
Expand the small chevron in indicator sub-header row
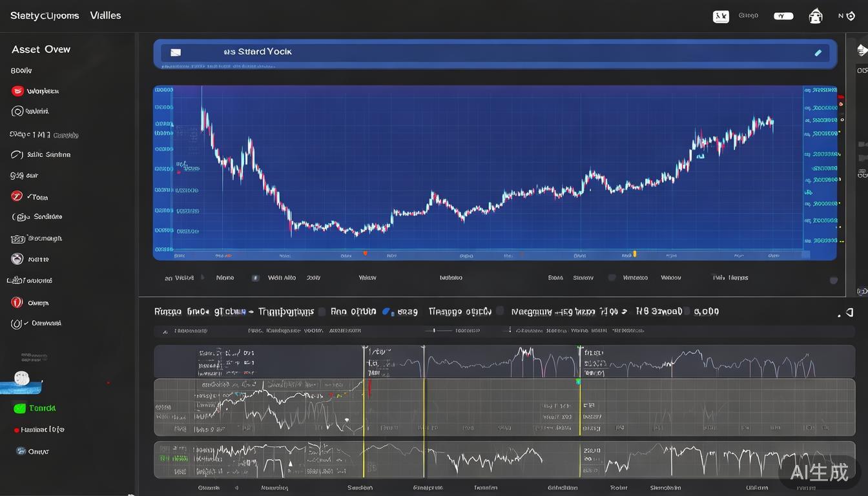165,331
